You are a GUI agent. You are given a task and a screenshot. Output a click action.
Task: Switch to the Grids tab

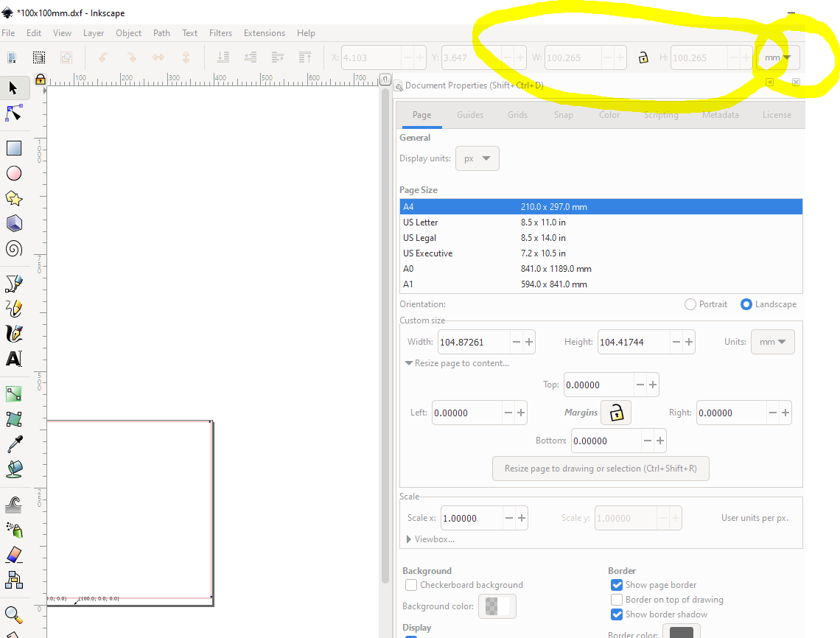[x=517, y=115]
